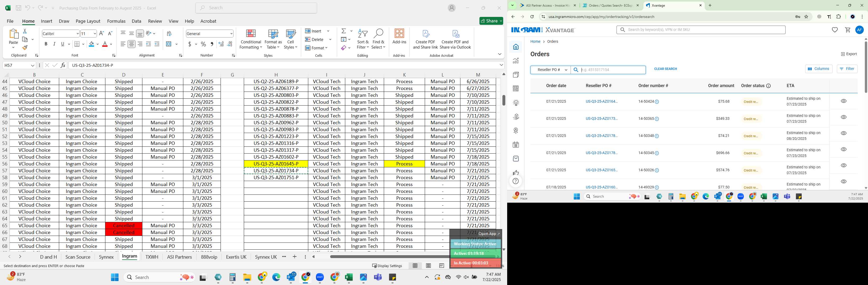Open PO link US-Q3-25-AZ0164 in Xvantage
The height and width of the screenshot is (285, 868).
click(601, 102)
